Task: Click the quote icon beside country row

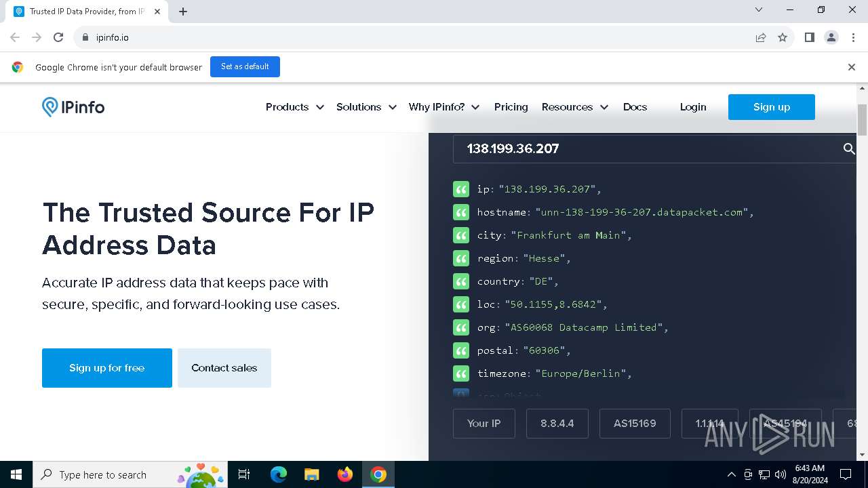Action: coord(461,281)
